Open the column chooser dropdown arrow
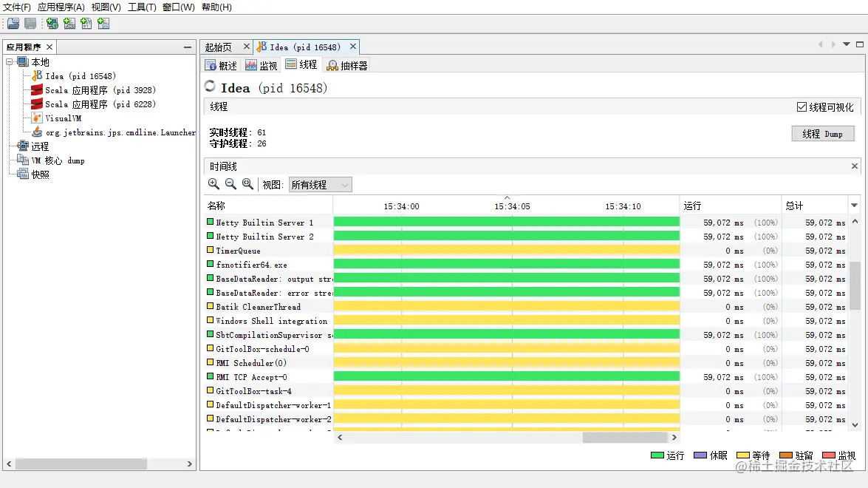The height and width of the screenshot is (488, 868). pos(854,206)
